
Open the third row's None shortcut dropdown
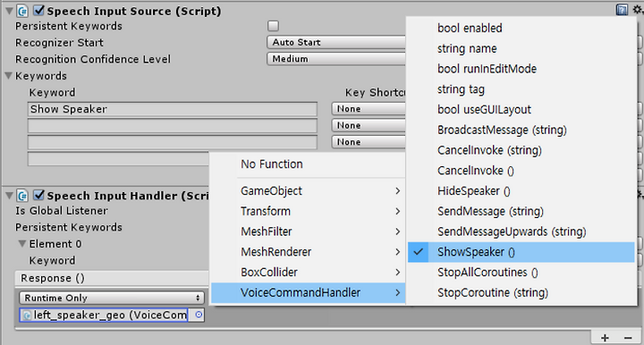click(369, 141)
